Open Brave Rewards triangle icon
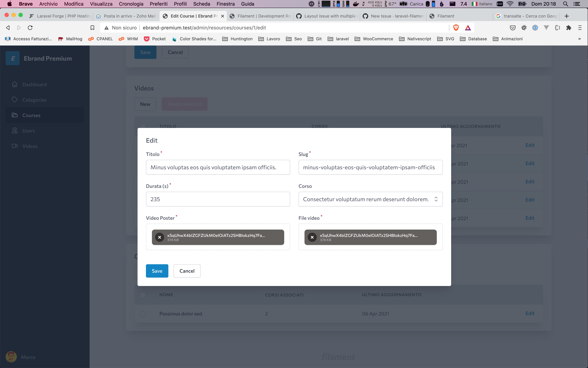 (468, 28)
